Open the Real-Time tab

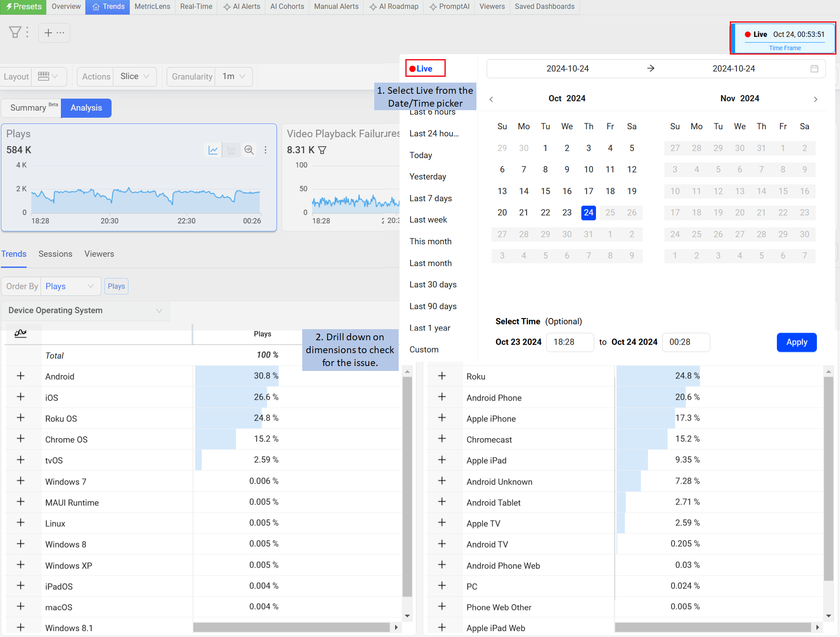point(196,7)
